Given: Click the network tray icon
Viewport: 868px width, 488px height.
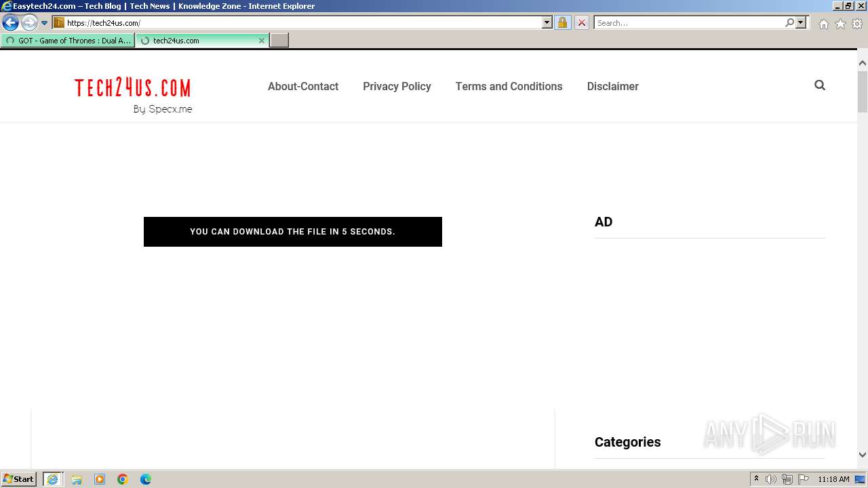Looking at the screenshot, I should pyautogui.click(x=787, y=479).
